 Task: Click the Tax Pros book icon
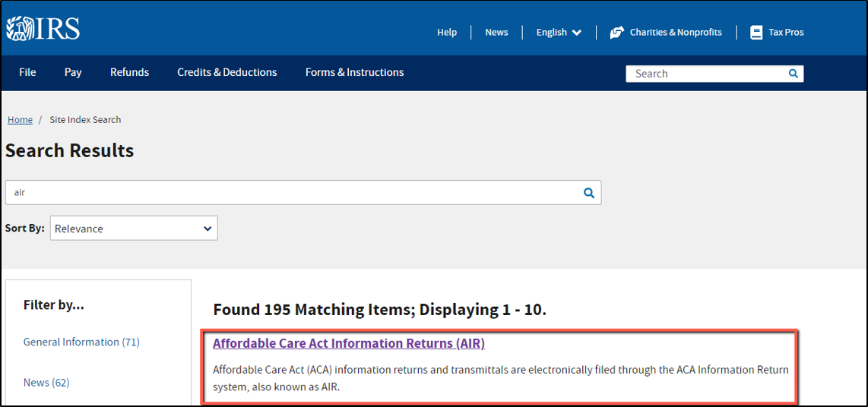[x=756, y=32]
